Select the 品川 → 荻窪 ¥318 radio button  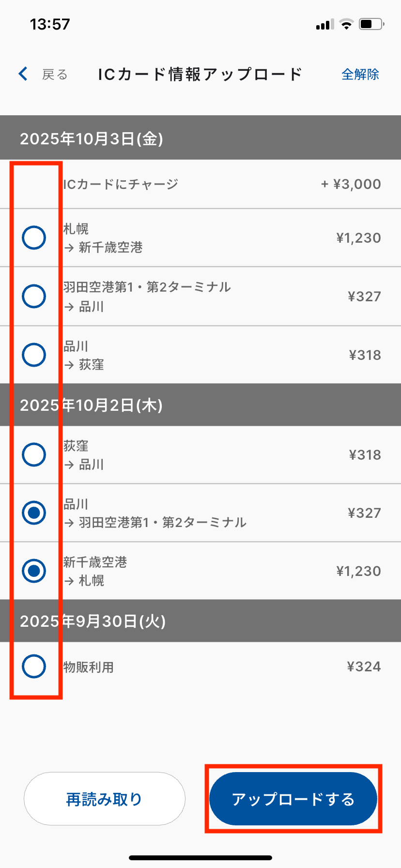coord(34,355)
